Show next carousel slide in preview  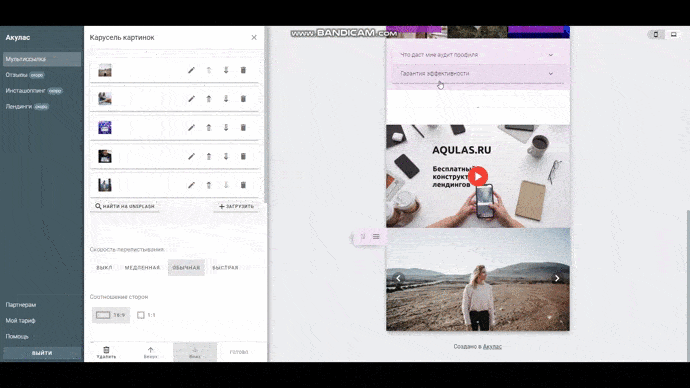click(x=557, y=278)
